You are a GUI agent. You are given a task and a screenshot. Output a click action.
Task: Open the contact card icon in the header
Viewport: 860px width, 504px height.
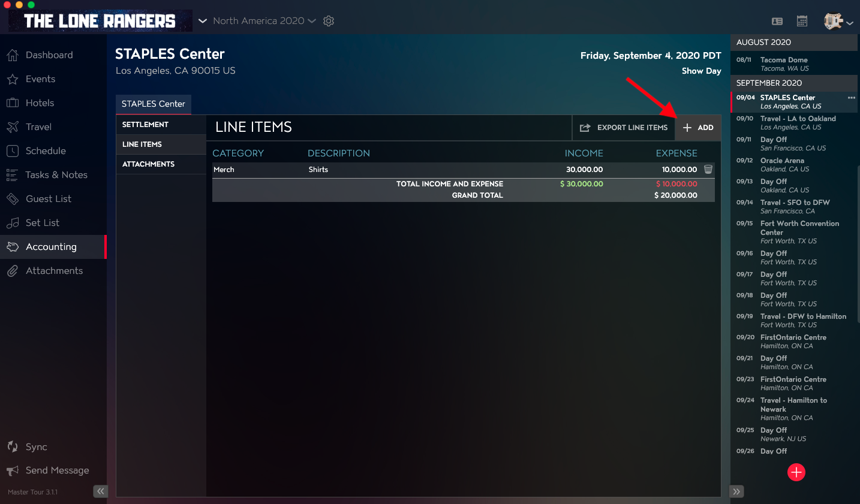[777, 21]
